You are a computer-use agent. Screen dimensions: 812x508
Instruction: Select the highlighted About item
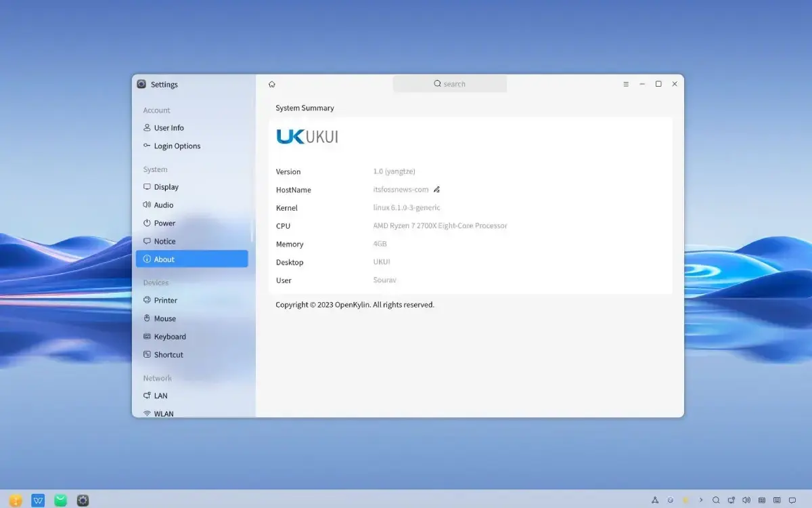click(191, 259)
